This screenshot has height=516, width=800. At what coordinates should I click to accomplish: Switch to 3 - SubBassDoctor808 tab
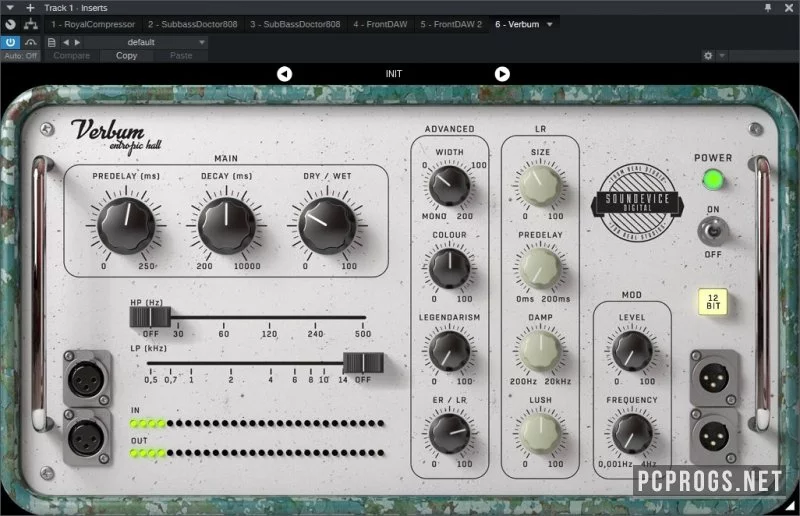tap(295, 24)
